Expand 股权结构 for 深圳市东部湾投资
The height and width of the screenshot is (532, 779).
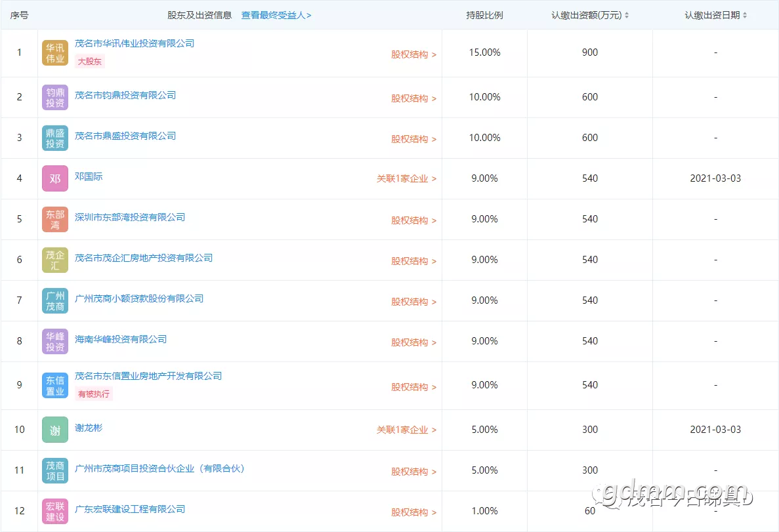(x=413, y=220)
